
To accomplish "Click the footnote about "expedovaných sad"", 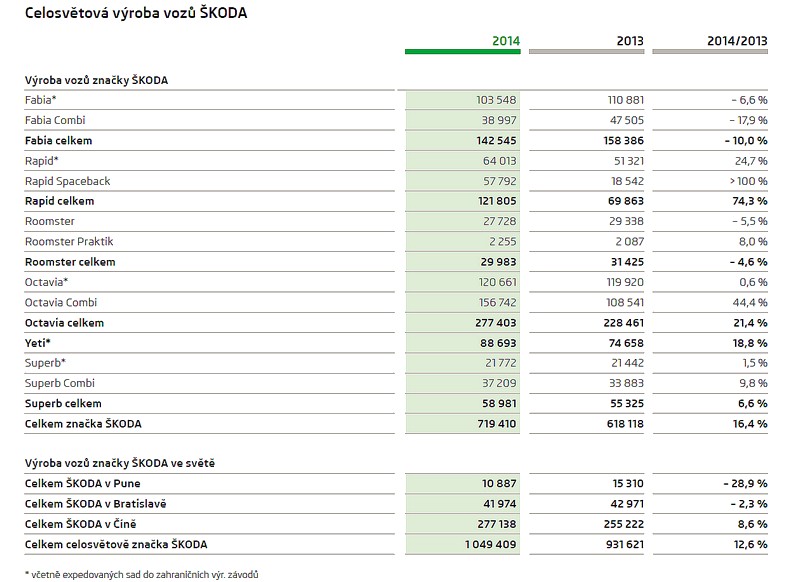I will [x=141, y=575].
